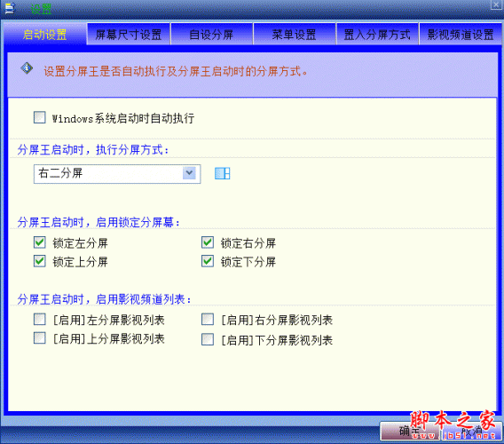The image size is (504, 444).
Task: Open the 屏幕尺寸设置 tab
Action: [x=129, y=35]
